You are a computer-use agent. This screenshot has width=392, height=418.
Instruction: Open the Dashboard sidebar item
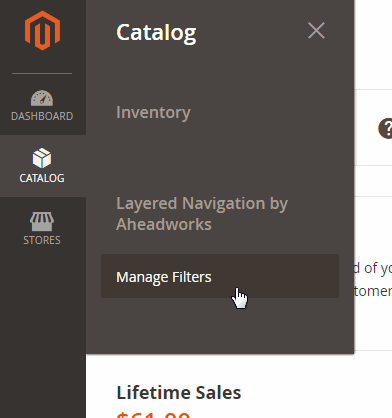click(42, 104)
